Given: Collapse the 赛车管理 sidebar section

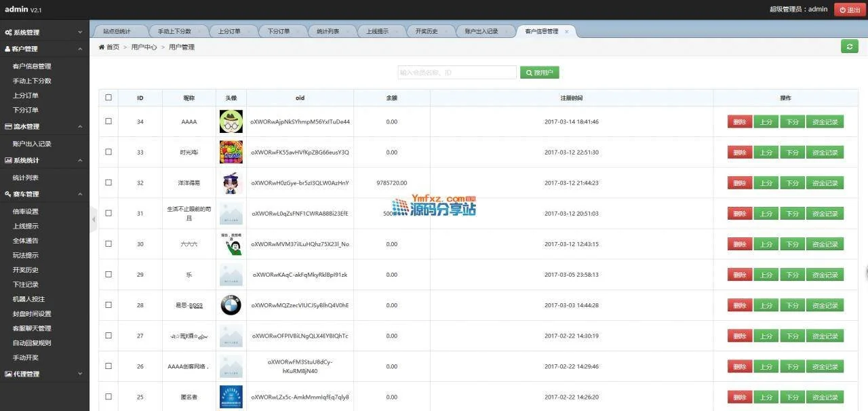Looking at the screenshot, I should [44, 194].
